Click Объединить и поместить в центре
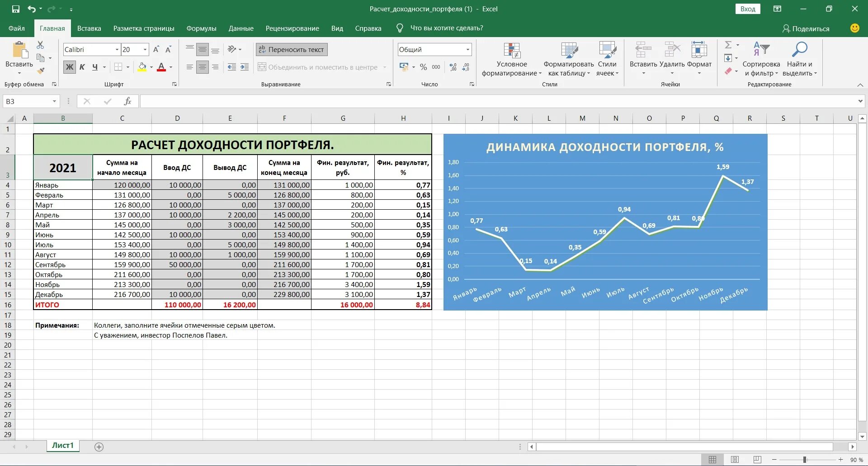Viewport: 868px width, 466px height. tap(323, 67)
